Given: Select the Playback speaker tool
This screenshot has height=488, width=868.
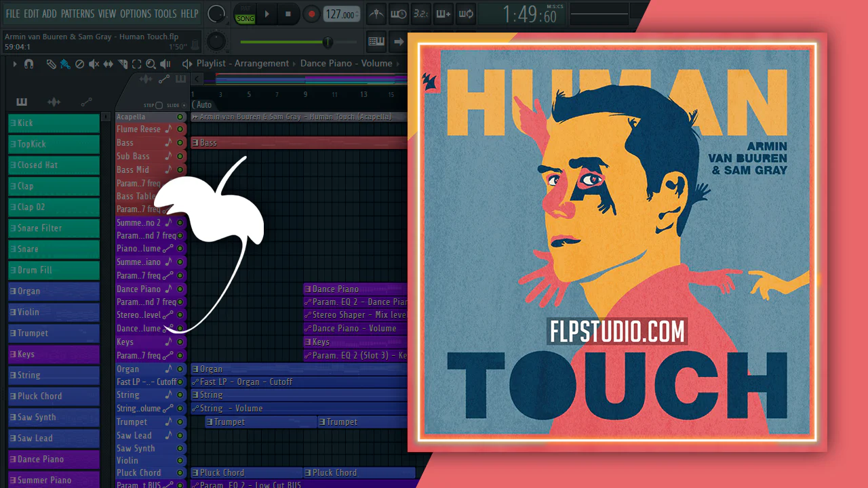Looking at the screenshot, I should pyautogui.click(x=165, y=64).
